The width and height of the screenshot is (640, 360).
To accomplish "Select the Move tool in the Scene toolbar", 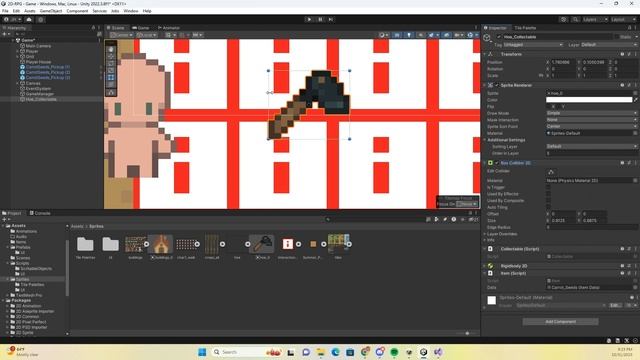I will pos(111,56).
